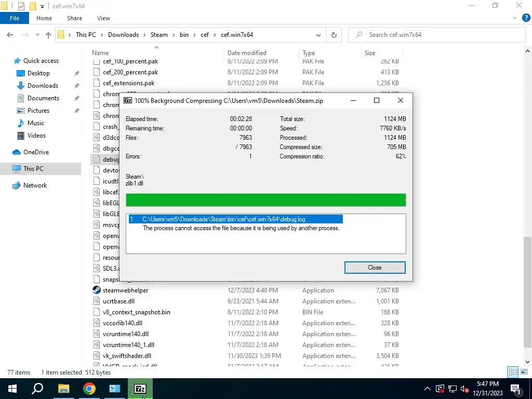Open Google Chrome from taskbar
Screen dimensions: 532x399
[x=89, y=389]
